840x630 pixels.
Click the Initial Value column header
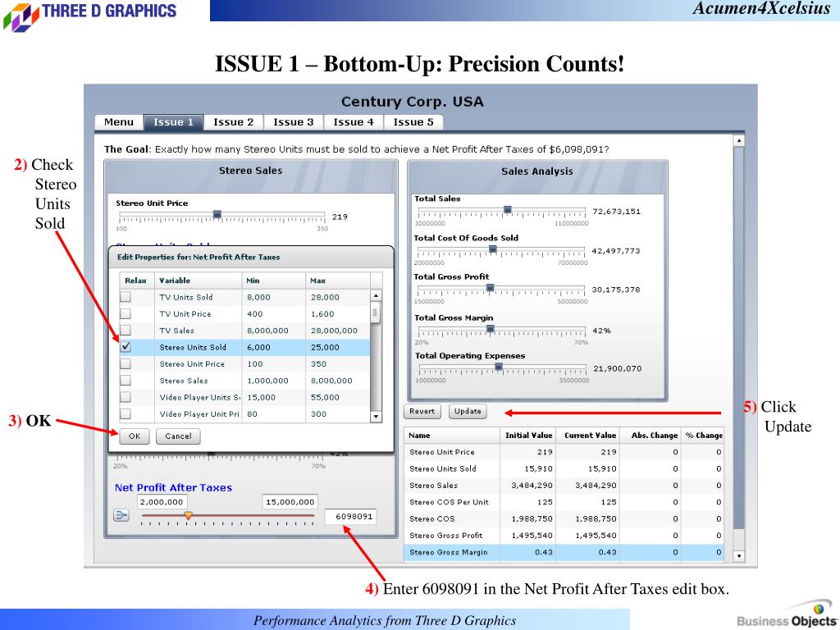point(528,436)
